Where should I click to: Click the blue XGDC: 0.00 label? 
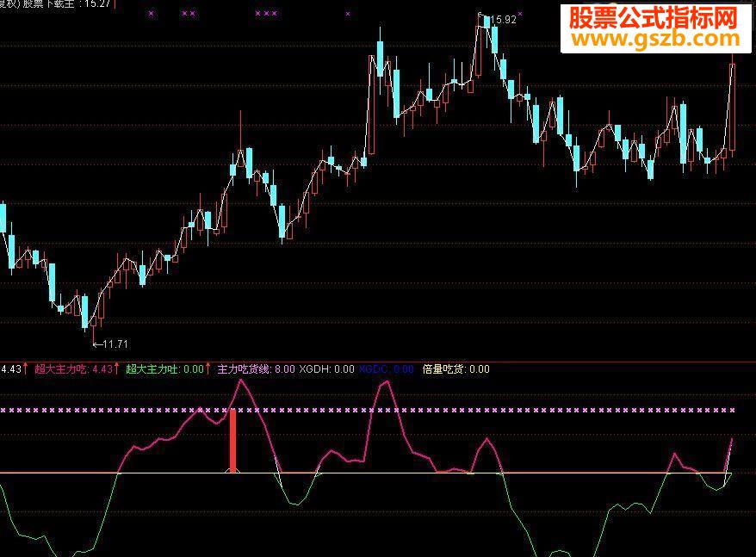(387, 369)
